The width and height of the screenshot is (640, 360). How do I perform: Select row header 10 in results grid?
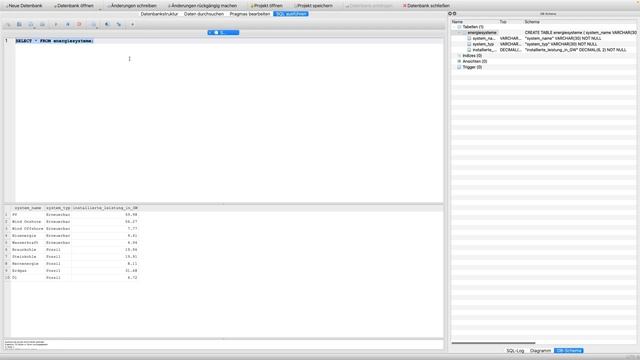click(x=7, y=278)
